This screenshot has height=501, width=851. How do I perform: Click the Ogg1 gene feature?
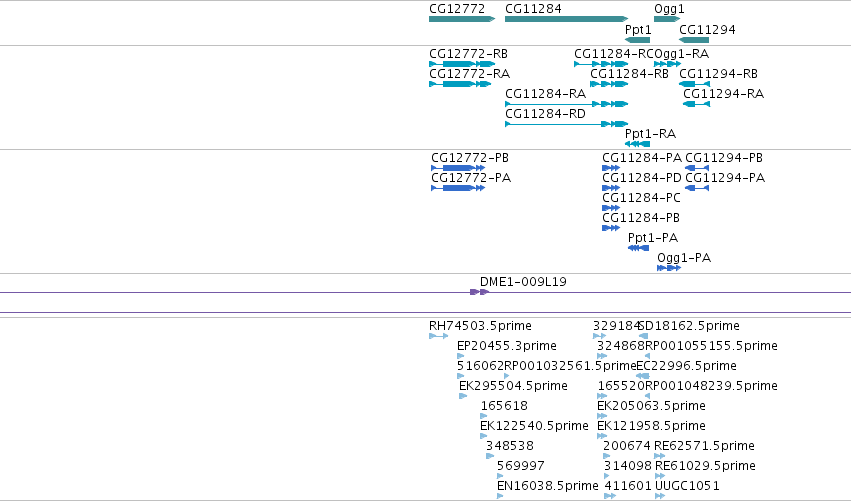pos(667,19)
